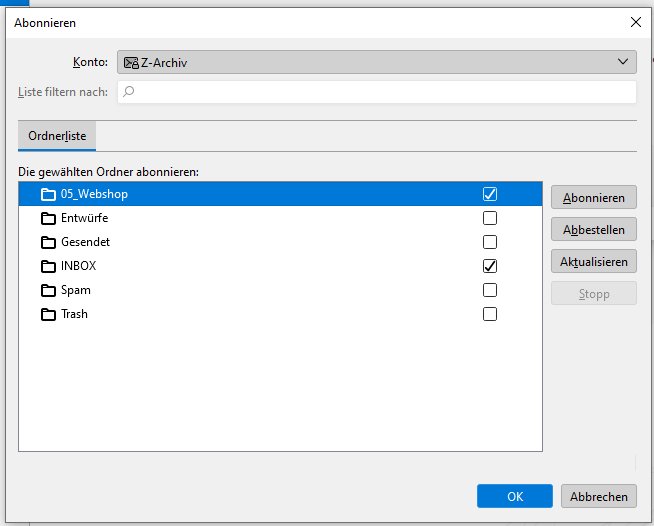Uncheck the 05_Webshop subscription checkbox
The image size is (654, 526).
(x=490, y=194)
